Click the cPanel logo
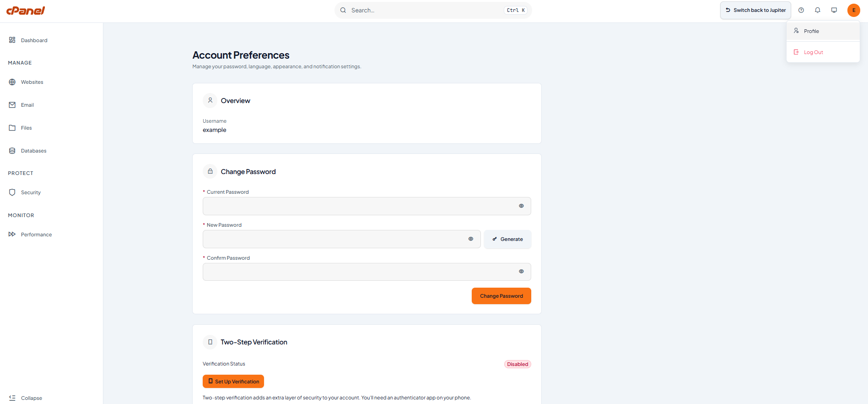 click(x=26, y=10)
